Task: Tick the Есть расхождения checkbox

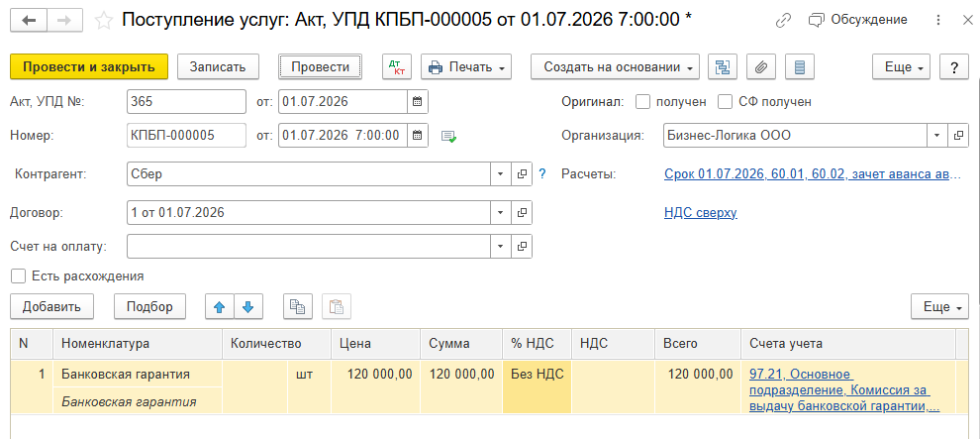Action: tap(18, 275)
